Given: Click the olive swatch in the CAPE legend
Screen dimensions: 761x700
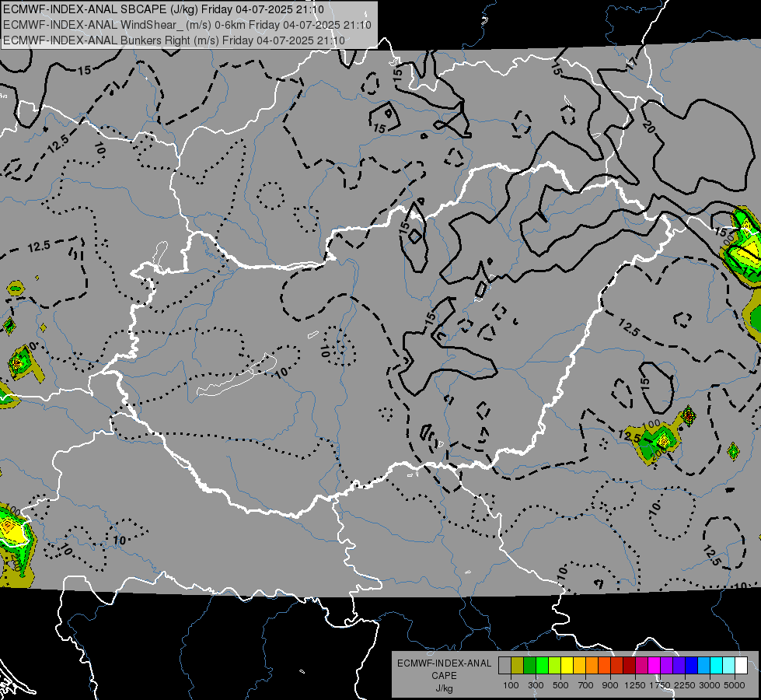Looking at the screenshot, I should pos(518,666).
